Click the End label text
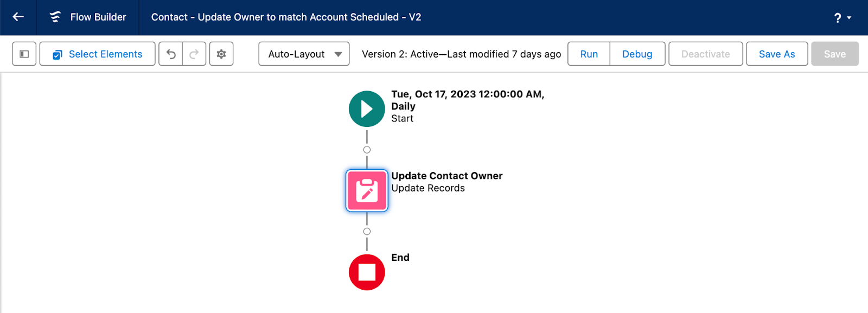868x313 pixels. click(400, 258)
